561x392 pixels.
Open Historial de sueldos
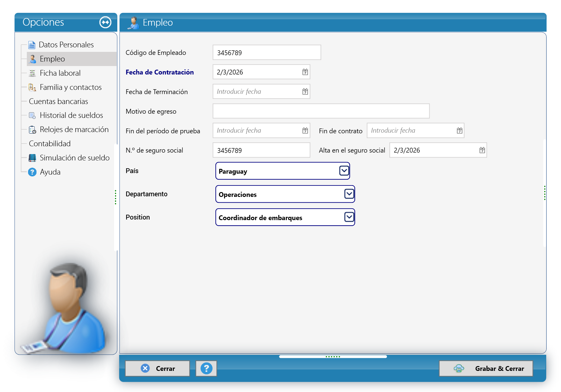coord(71,115)
